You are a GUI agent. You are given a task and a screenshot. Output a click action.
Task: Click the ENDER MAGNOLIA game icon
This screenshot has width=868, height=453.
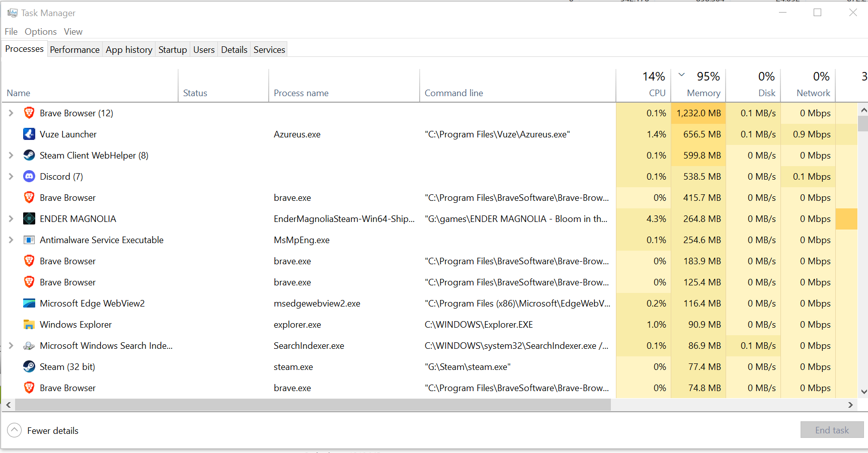click(29, 218)
